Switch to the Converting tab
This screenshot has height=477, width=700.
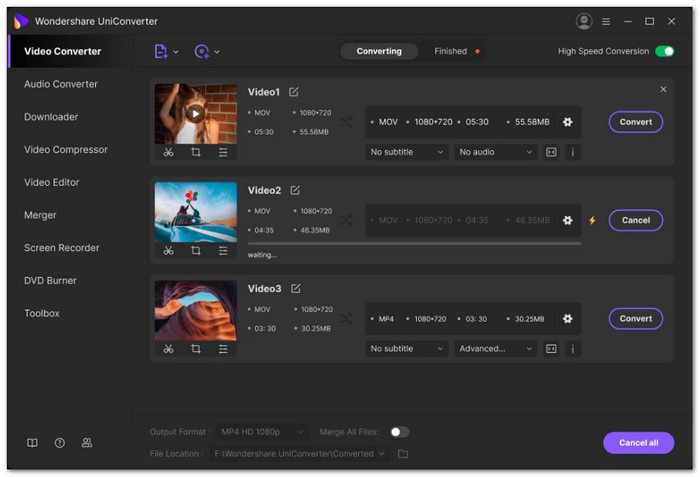pos(379,51)
